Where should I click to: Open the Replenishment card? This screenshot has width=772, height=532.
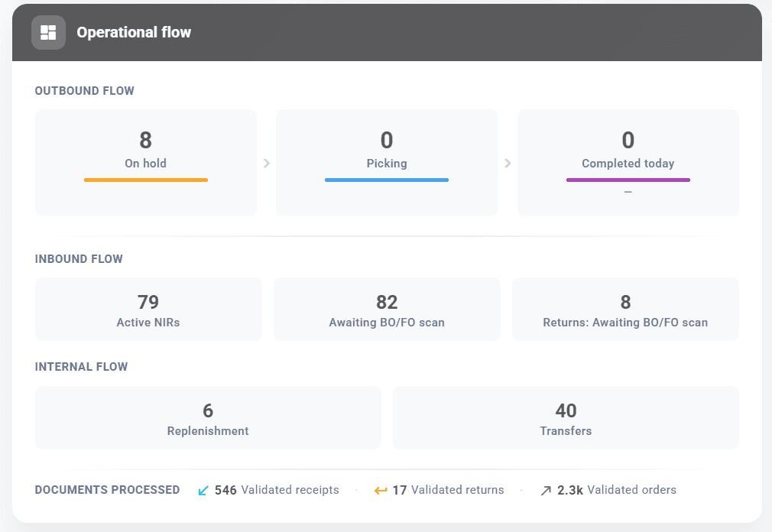pyautogui.click(x=208, y=417)
